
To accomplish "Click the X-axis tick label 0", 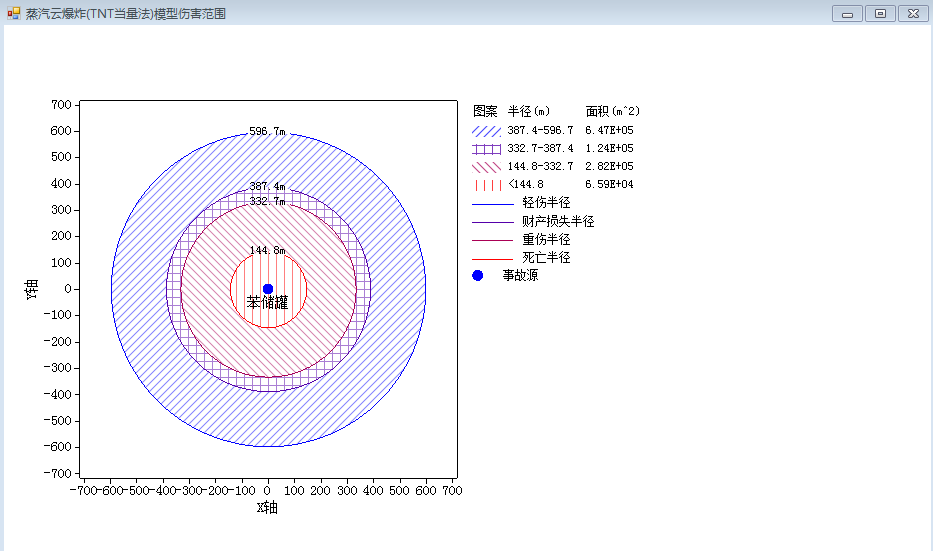I will (x=267, y=491).
